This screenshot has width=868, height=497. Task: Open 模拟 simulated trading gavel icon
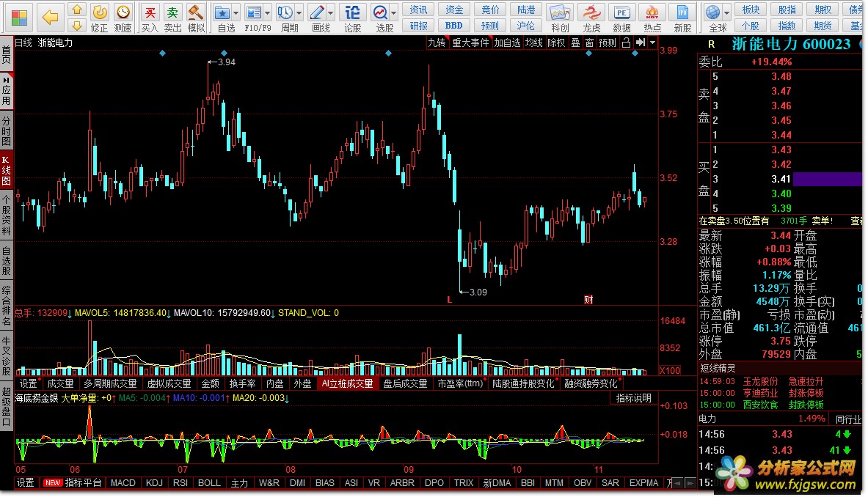click(x=195, y=12)
